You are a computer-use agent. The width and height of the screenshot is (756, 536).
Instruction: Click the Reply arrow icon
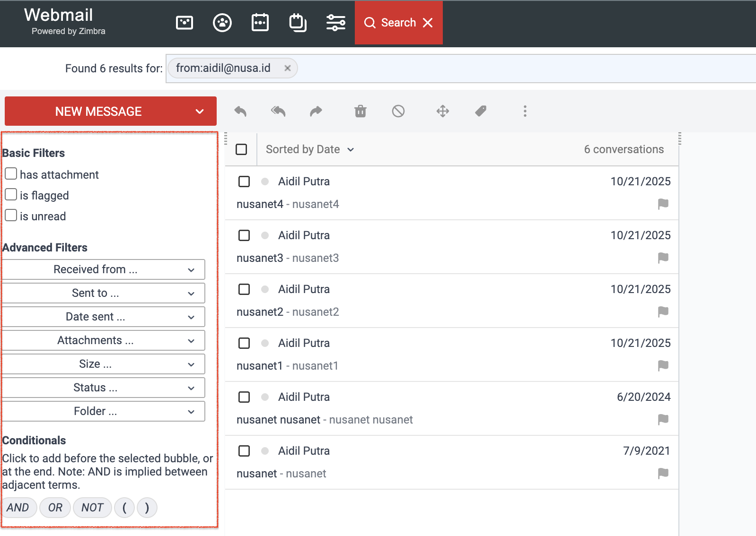pos(240,111)
